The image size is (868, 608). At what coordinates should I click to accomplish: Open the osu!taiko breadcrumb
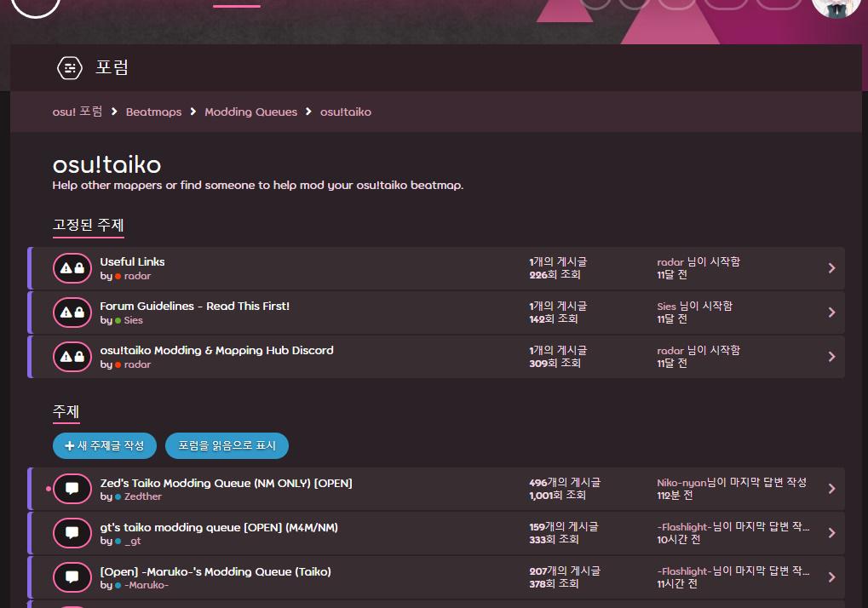pyautogui.click(x=346, y=112)
